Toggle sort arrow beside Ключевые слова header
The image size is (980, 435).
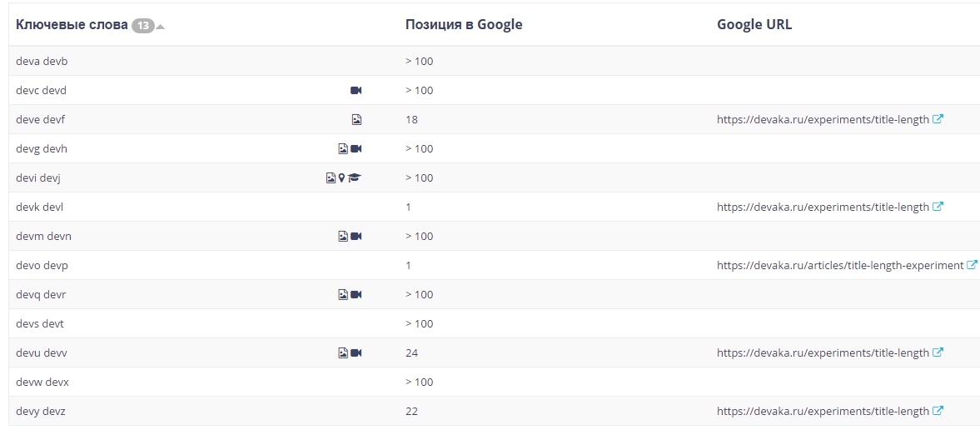point(161,26)
